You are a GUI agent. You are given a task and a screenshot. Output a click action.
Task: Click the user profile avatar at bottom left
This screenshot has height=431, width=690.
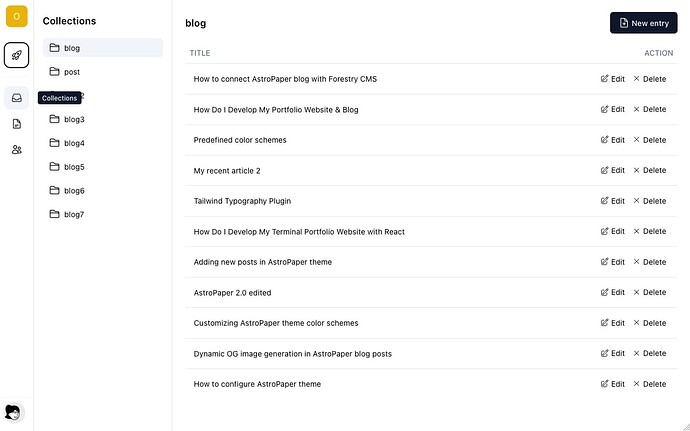coord(13,413)
